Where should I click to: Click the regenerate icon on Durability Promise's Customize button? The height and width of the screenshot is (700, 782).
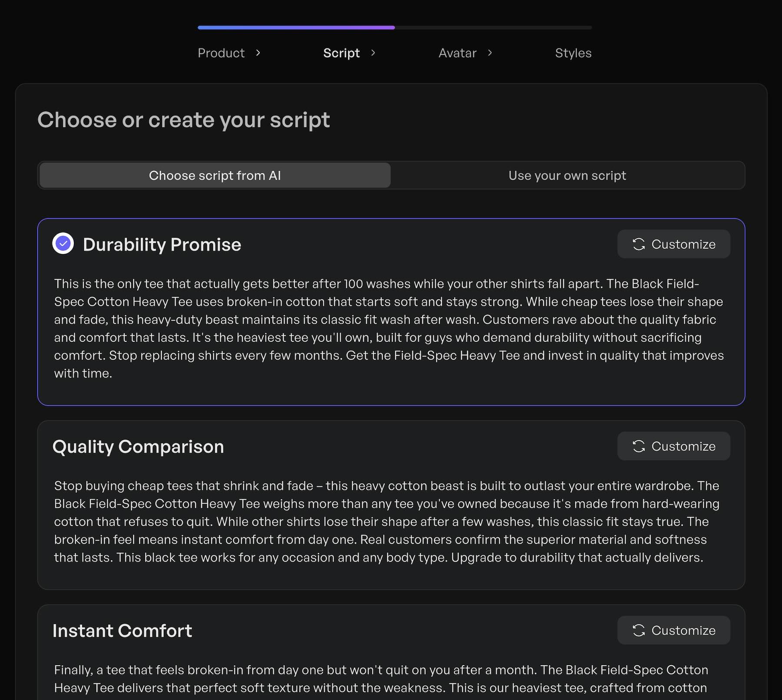pyautogui.click(x=639, y=244)
